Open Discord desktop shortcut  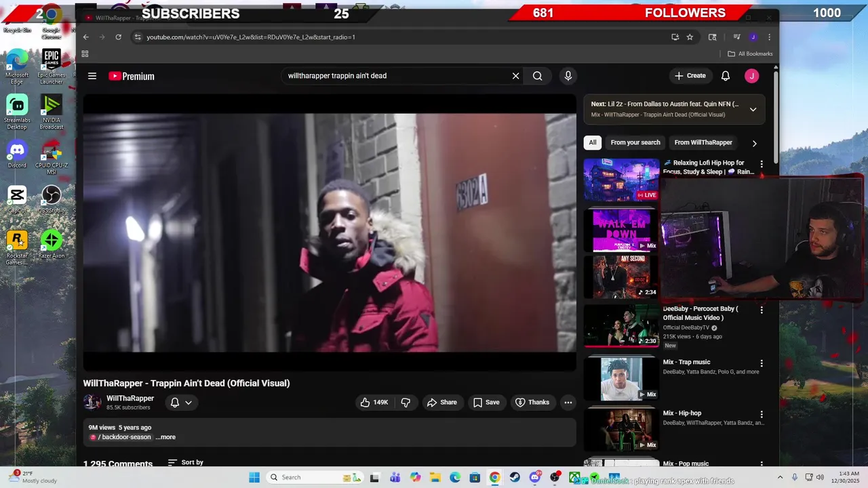(x=17, y=155)
